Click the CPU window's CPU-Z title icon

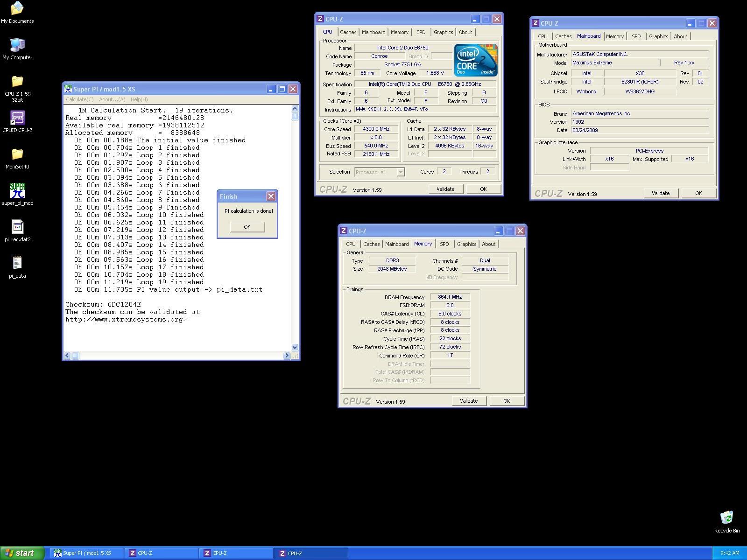pos(320,19)
